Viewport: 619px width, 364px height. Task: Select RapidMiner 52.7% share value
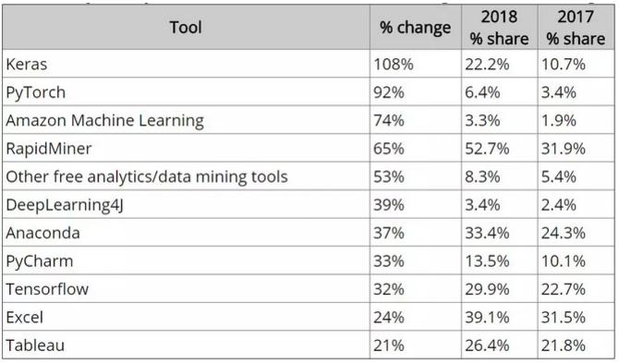[487, 149]
